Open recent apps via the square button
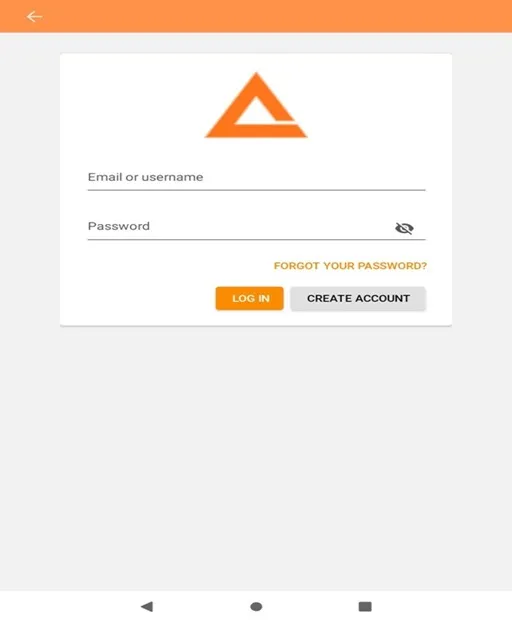 click(x=365, y=606)
